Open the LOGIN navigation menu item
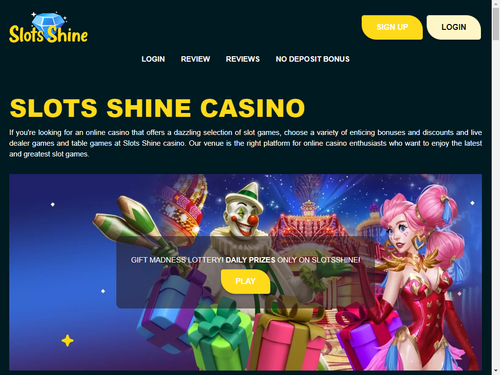Image resolution: width=500 pixels, height=375 pixels. click(153, 59)
